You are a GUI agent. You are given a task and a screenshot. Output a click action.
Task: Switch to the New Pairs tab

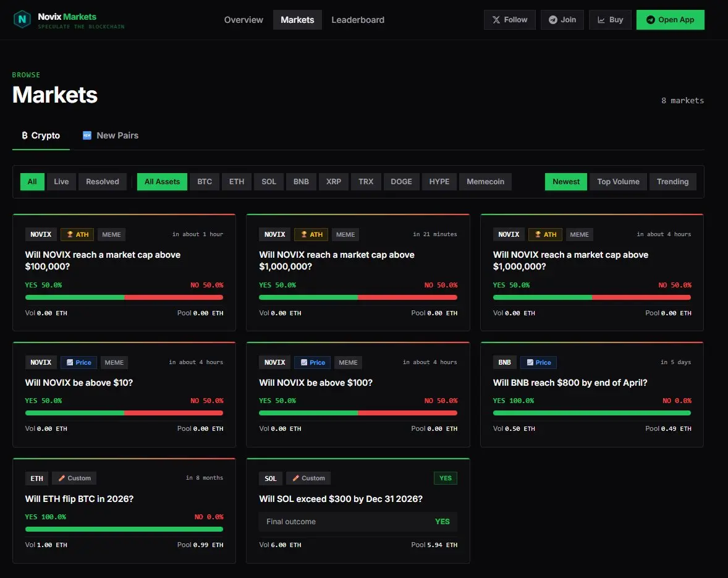point(111,135)
